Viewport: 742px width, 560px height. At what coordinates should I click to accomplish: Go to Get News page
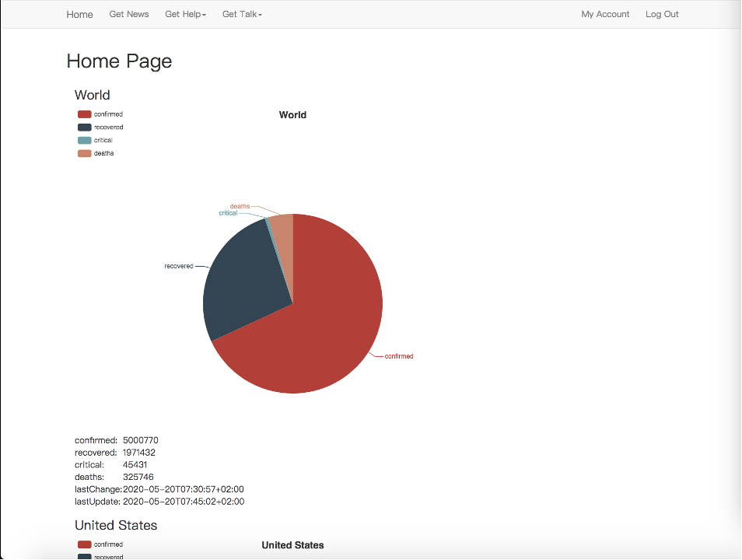click(x=129, y=14)
